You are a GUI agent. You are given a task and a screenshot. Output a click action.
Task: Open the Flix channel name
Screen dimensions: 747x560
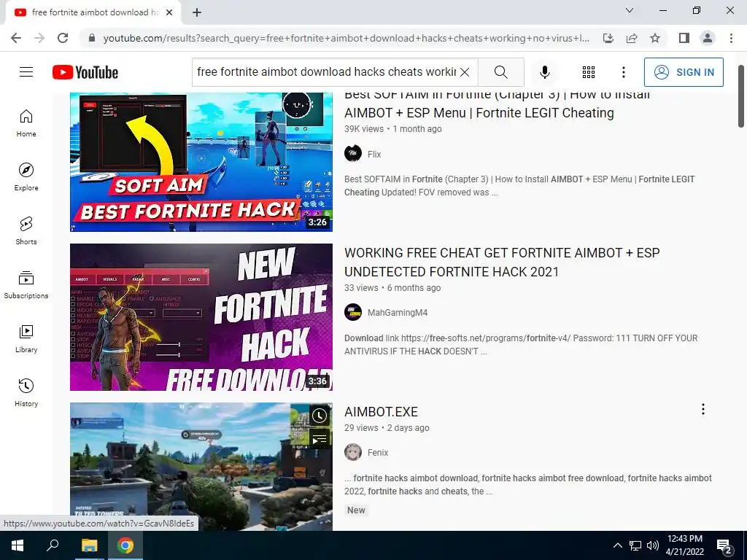tap(374, 155)
